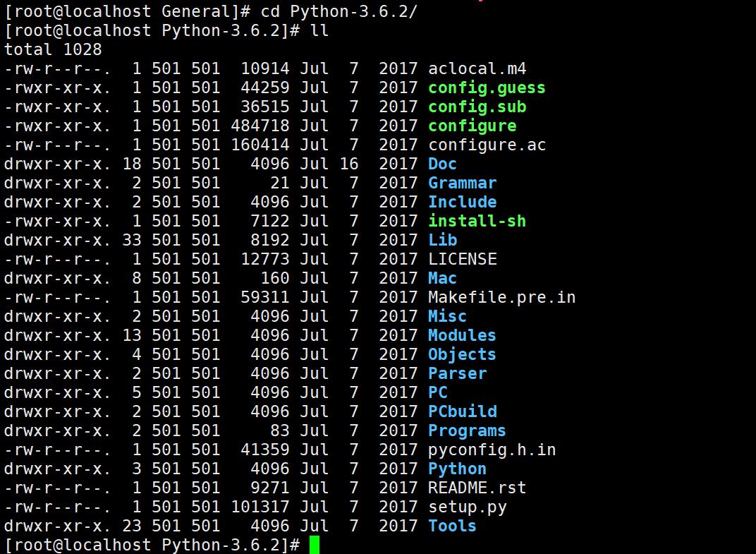Click the 8192 size of Lib
The width and height of the screenshot is (756, 554).
coord(270,241)
